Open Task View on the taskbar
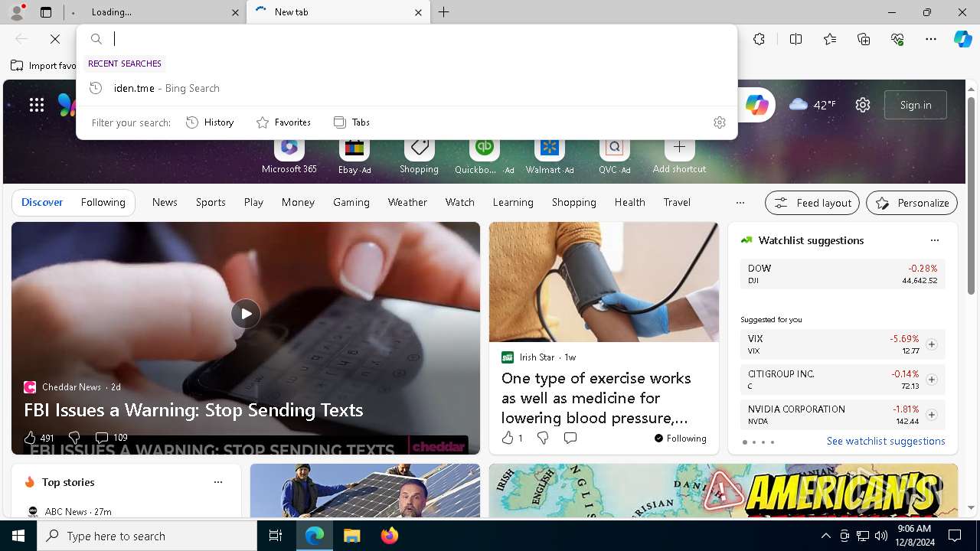The image size is (980, 551). point(276,536)
